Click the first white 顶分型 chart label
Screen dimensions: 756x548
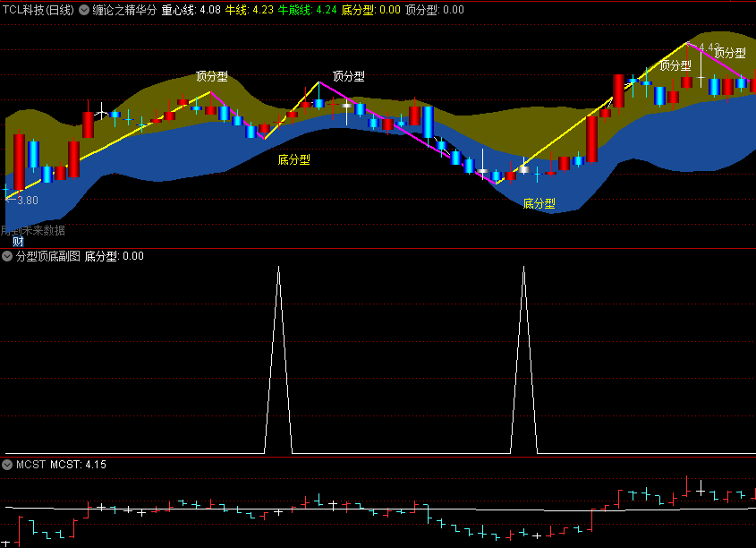click(212, 76)
